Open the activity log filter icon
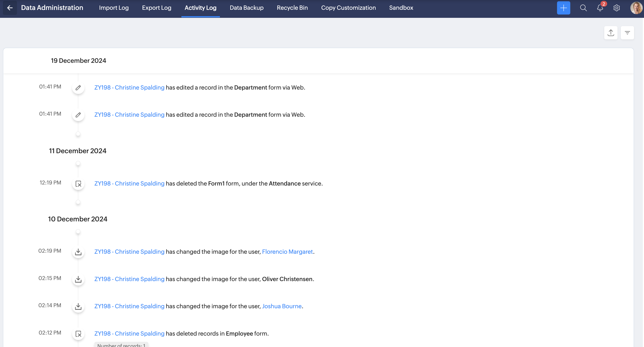This screenshot has width=644, height=347. [627, 33]
